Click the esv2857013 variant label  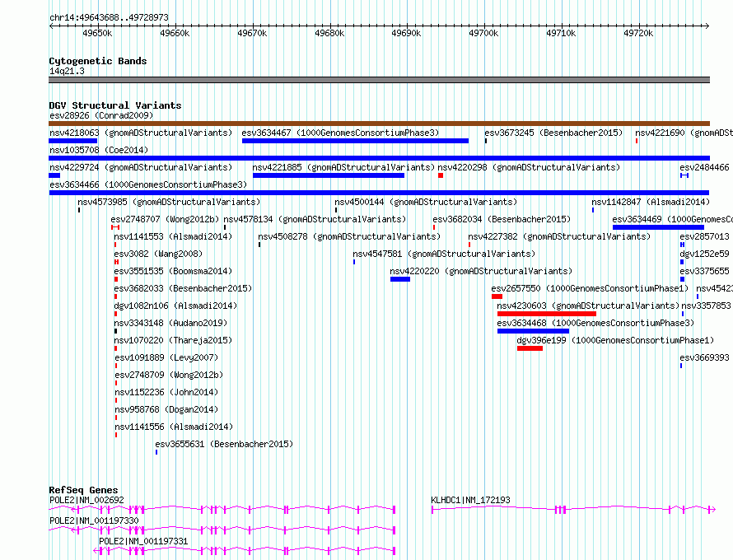tap(704, 236)
